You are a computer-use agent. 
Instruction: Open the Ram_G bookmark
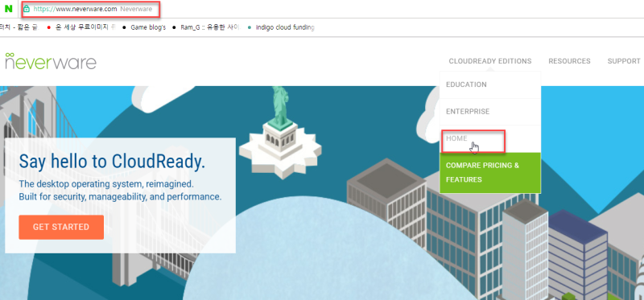click(206, 27)
